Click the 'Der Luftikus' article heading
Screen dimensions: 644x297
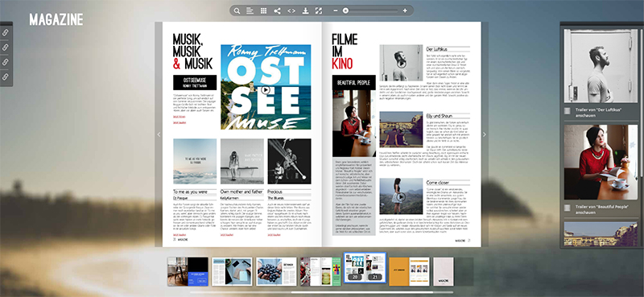(436, 49)
